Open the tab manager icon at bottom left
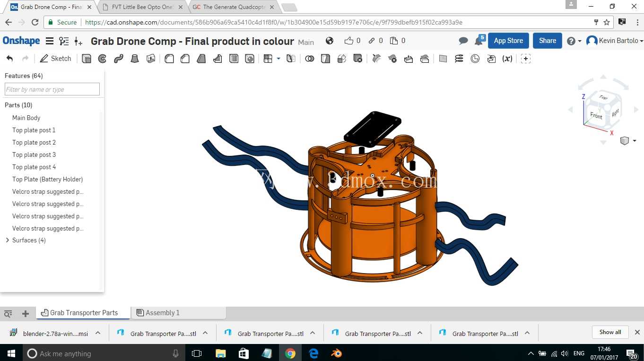This screenshot has width=644, height=361. [x=8, y=314]
